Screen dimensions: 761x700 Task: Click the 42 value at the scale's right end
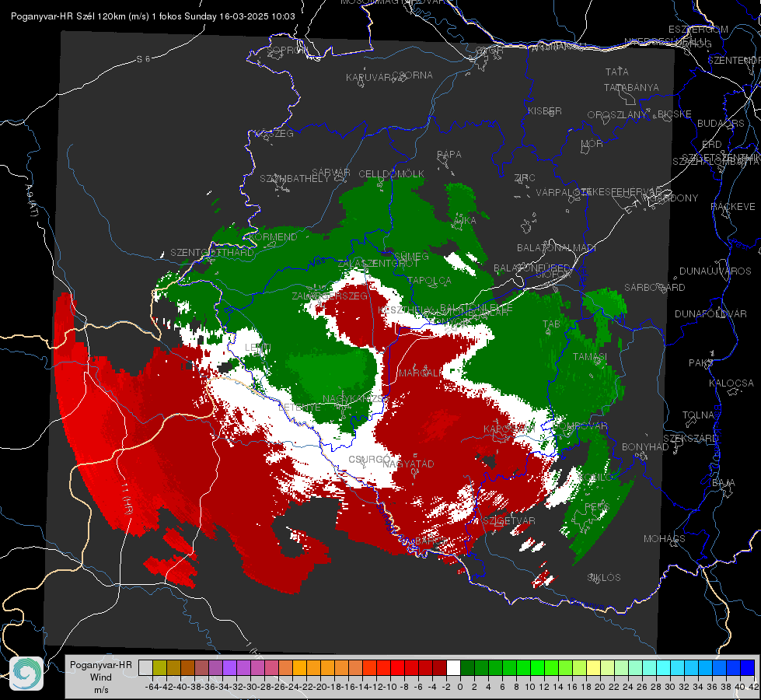pyautogui.click(x=753, y=687)
